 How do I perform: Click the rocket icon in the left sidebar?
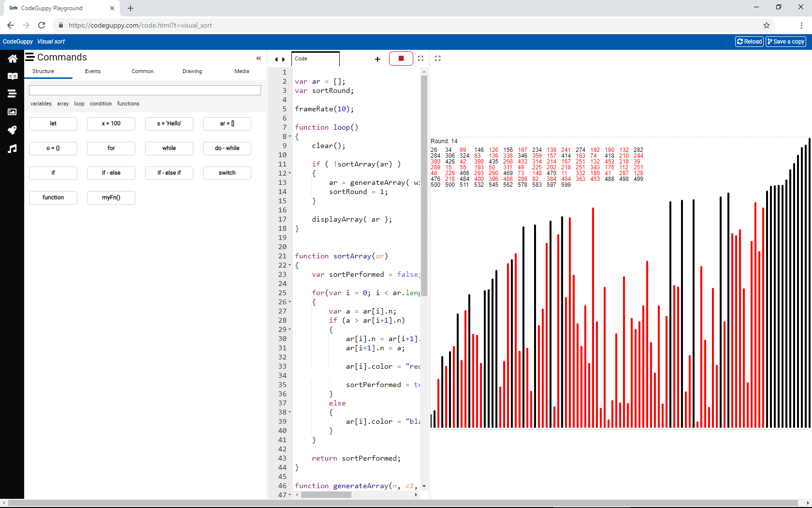click(12, 130)
